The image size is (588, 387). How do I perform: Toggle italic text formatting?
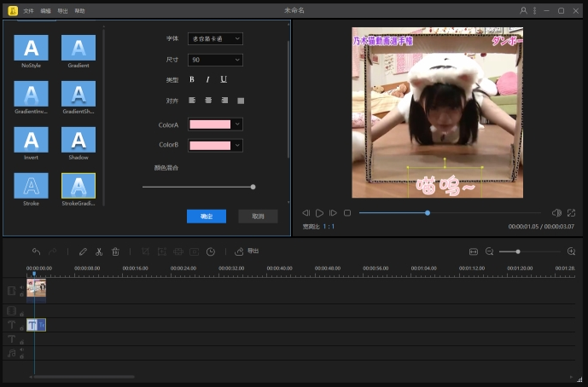[x=207, y=79]
